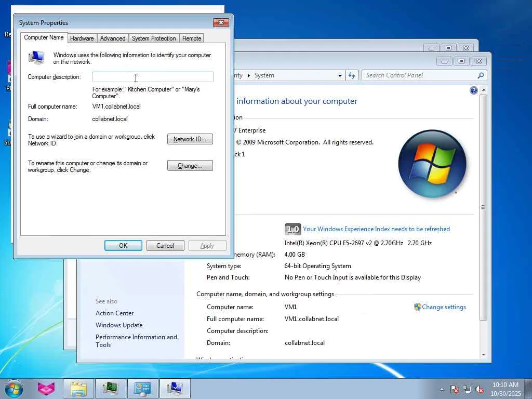
Task: Cancel the System Properties dialog
Action: coord(165,246)
